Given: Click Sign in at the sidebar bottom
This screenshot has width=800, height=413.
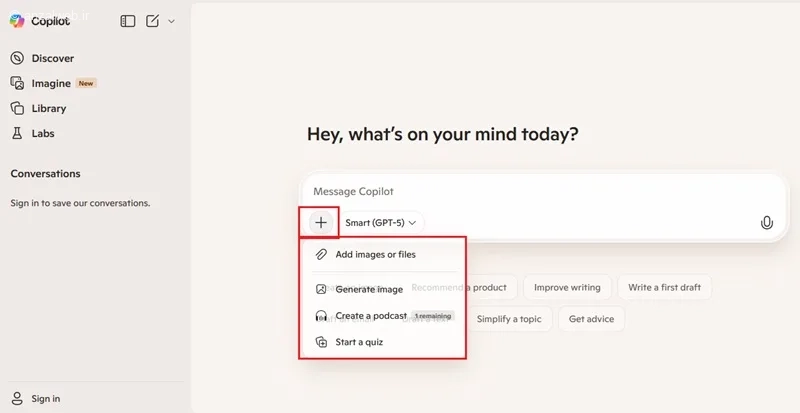Looking at the screenshot, I should (x=45, y=398).
